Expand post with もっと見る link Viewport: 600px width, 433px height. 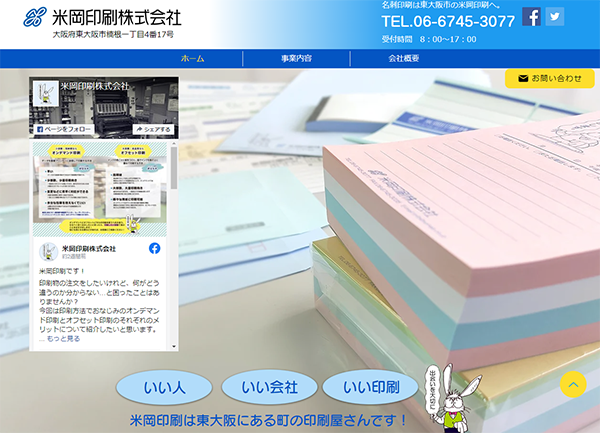pyautogui.click(x=63, y=339)
